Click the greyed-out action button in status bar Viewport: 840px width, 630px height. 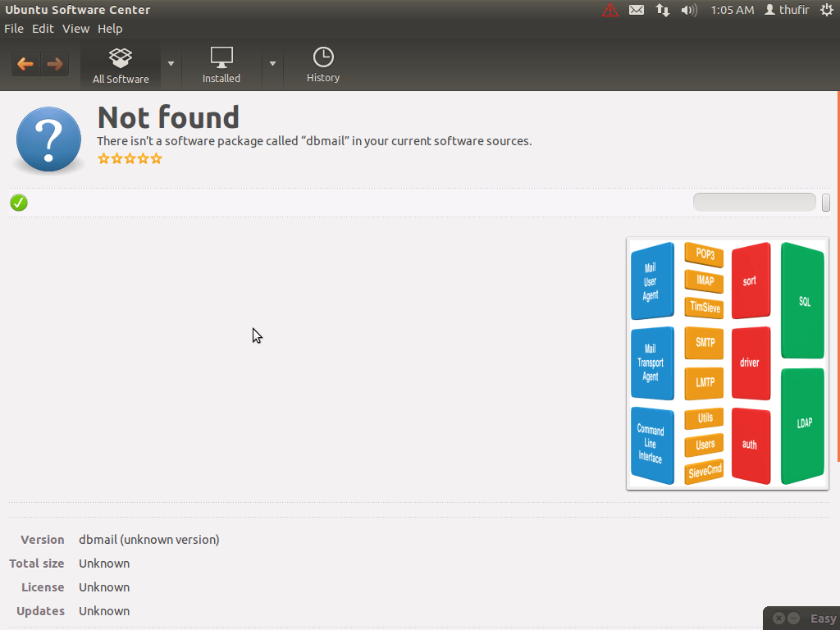[755, 203]
